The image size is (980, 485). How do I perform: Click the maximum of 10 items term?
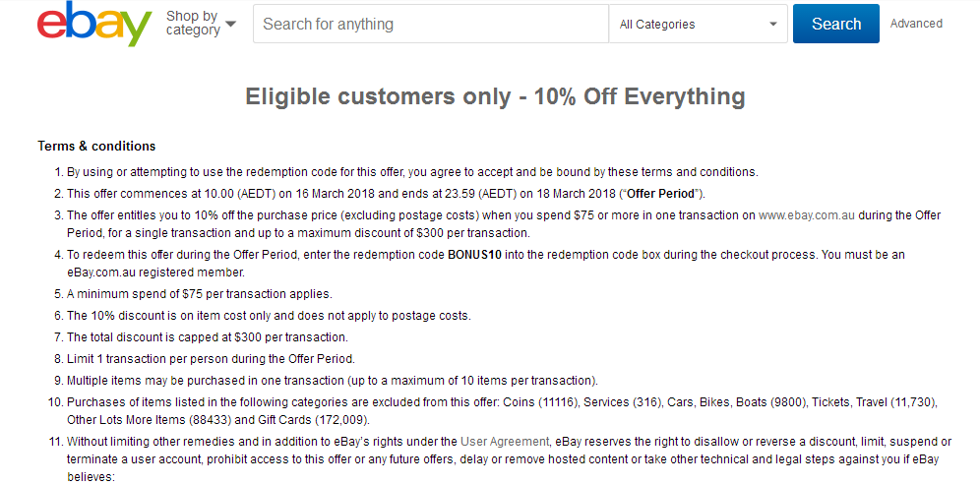pos(333,381)
